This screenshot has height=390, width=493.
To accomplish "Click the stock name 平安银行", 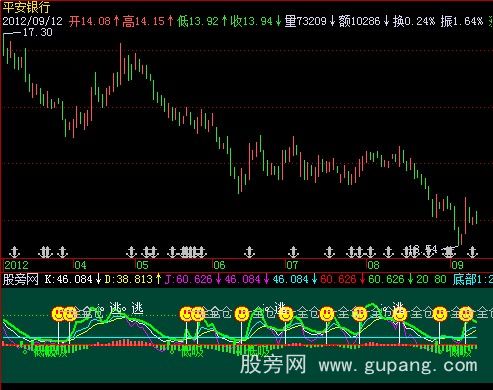I will pyautogui.click(x=26, y=7).
